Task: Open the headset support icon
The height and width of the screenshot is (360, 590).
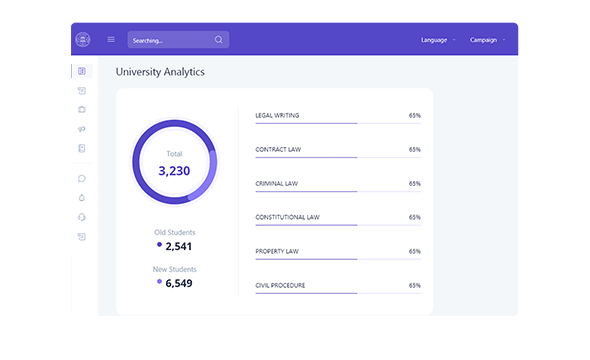Action: click(x=82, y=217)
